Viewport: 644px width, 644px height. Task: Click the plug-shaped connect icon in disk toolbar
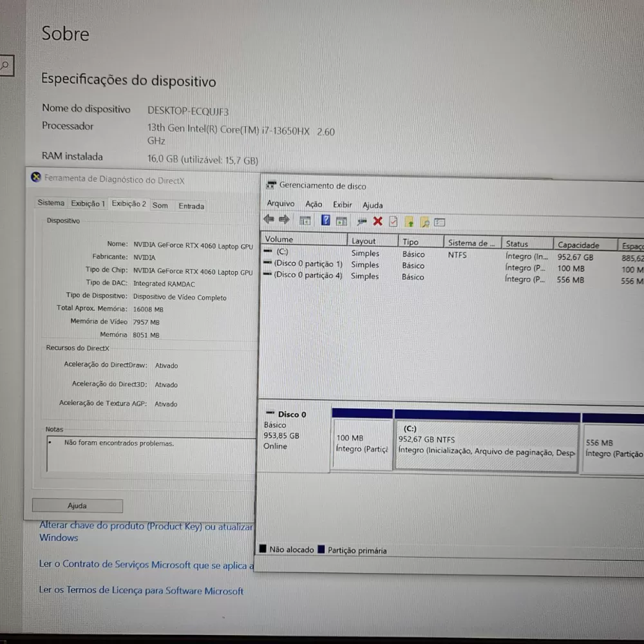point(361,222)
